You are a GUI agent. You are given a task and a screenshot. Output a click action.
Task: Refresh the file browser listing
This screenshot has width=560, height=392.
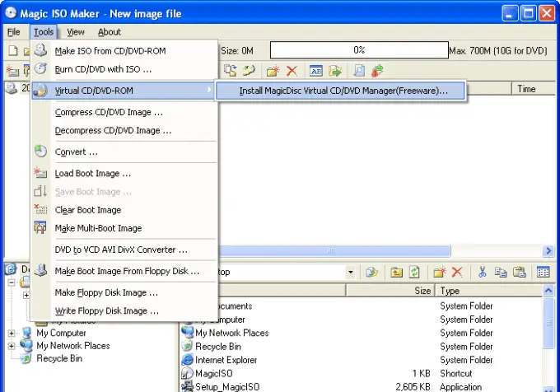(414, 273)
